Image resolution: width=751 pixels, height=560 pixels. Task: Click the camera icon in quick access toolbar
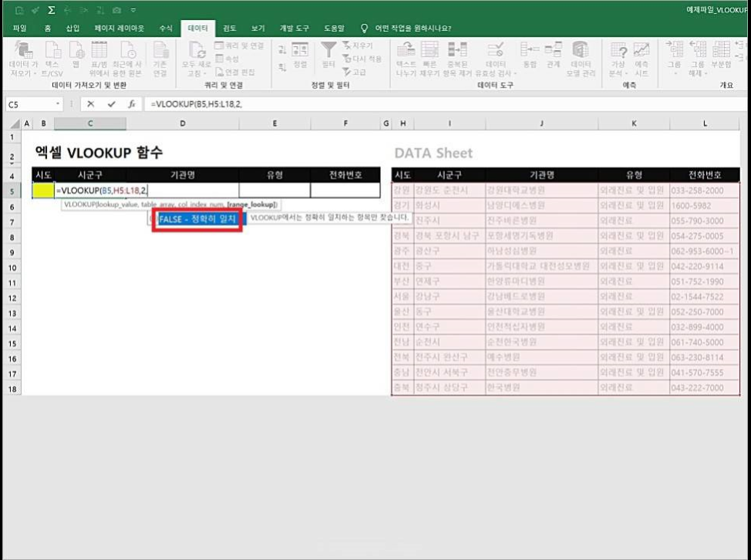(x=116, y=10)
